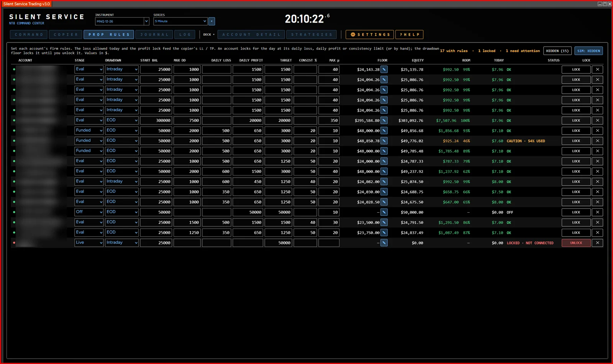613x364 pixels.
Task: Open the JOURNAL tab
Action: [154, 34]
